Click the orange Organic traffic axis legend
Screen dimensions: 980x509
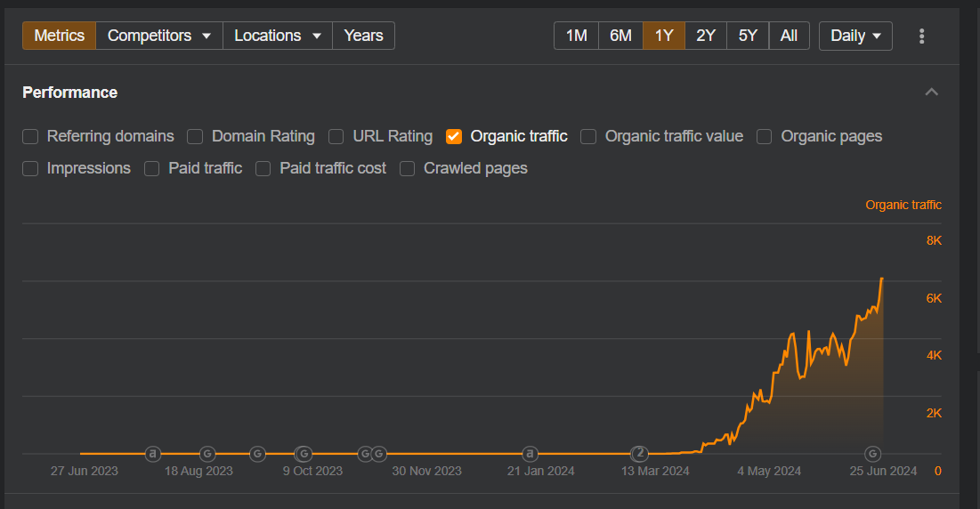(903, 205)
